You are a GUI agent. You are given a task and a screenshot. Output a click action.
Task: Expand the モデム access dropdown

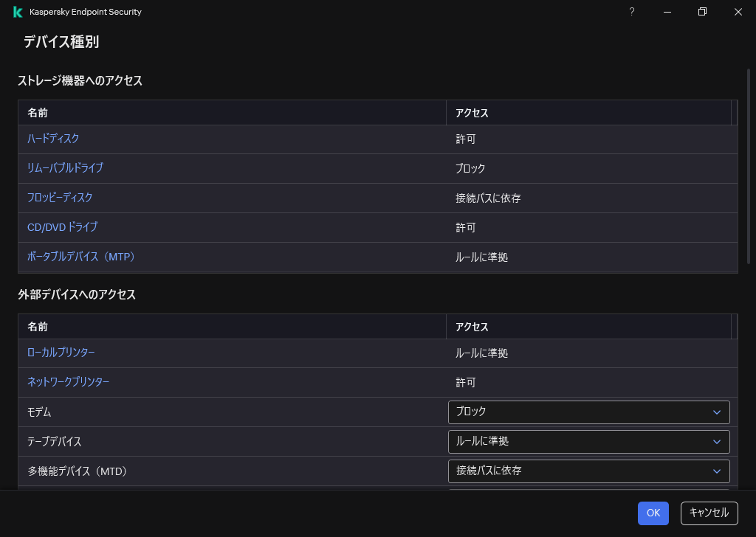tap(715, 412)
